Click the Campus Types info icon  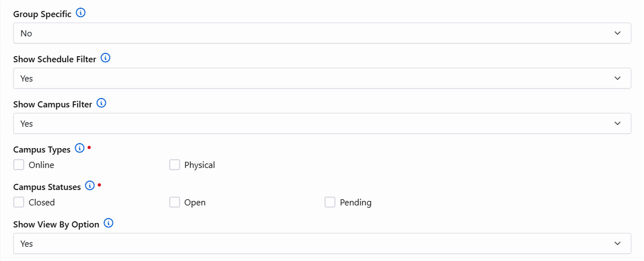coord(79,149)
